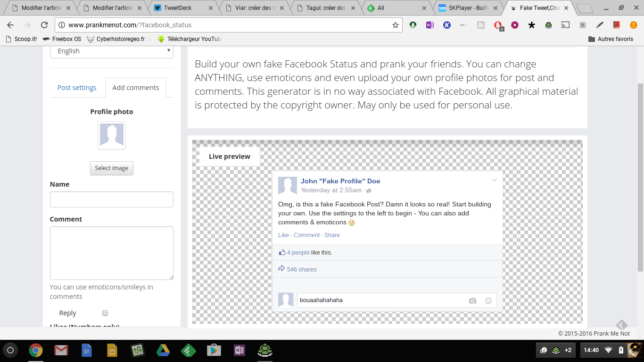Viewport: 644px width, 362px height.
Task: Open the Cyberhistoiregeo.fr bookmark
Action: (119, 39)
